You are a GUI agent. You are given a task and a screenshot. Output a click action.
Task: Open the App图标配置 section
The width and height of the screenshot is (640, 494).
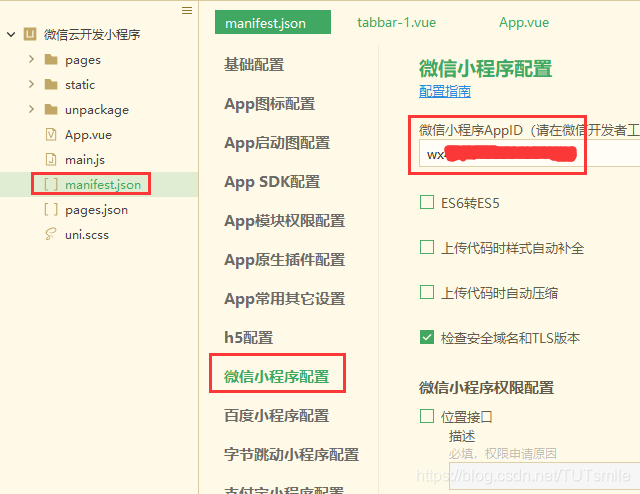click(x=270, y=104)
